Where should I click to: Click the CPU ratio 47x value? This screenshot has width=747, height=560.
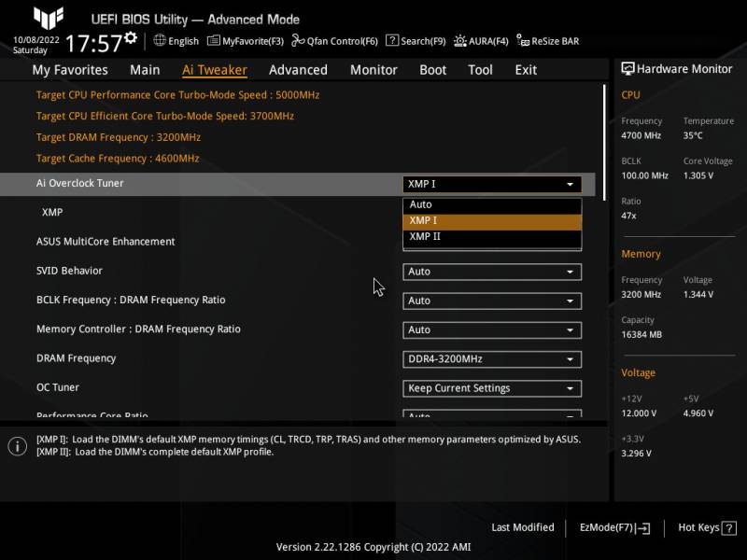point(628,216)
